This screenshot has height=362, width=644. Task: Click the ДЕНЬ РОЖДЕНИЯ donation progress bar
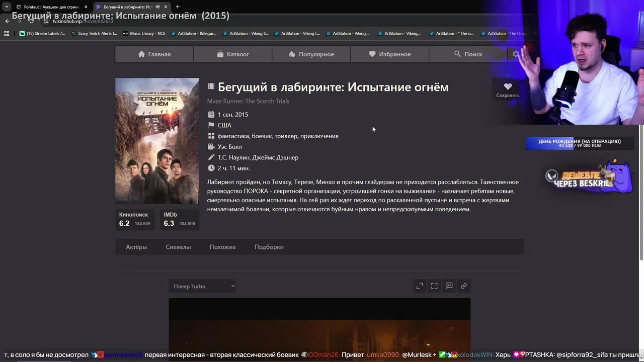coord(580,143)
